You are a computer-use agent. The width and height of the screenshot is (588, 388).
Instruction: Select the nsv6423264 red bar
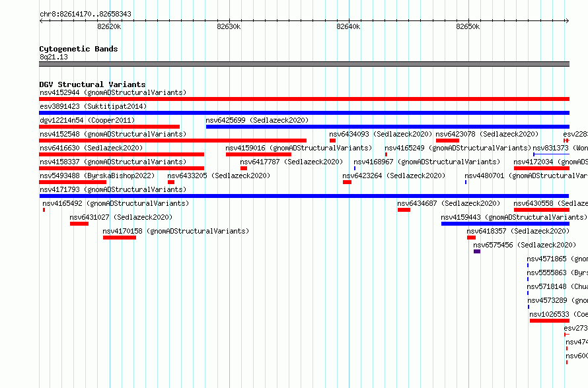tap(348, 182)
